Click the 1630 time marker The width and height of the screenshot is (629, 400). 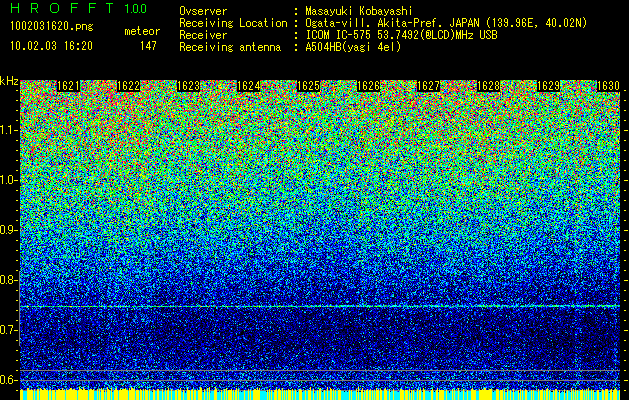point(609,86)
